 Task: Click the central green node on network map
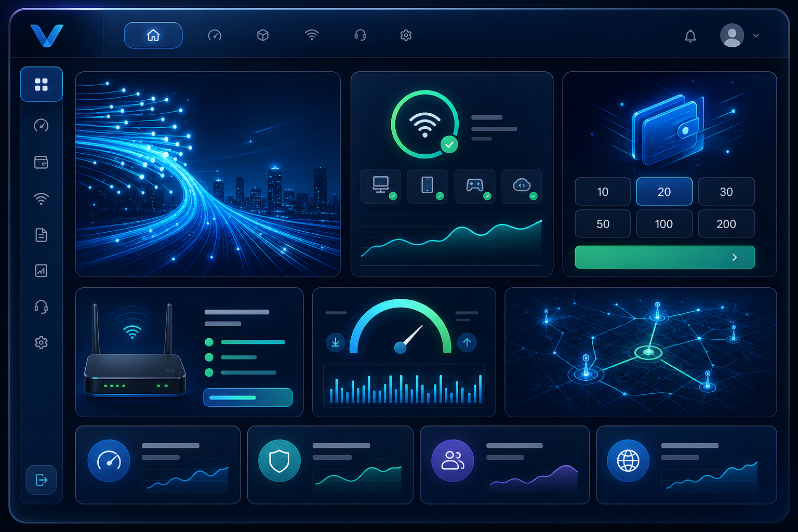click(x=648, y=352)
